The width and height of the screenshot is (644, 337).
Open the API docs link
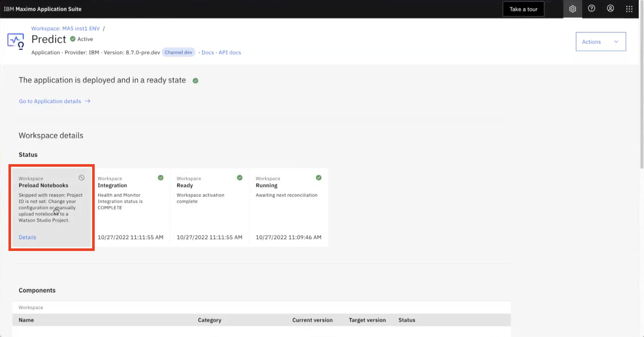(230, 52)
